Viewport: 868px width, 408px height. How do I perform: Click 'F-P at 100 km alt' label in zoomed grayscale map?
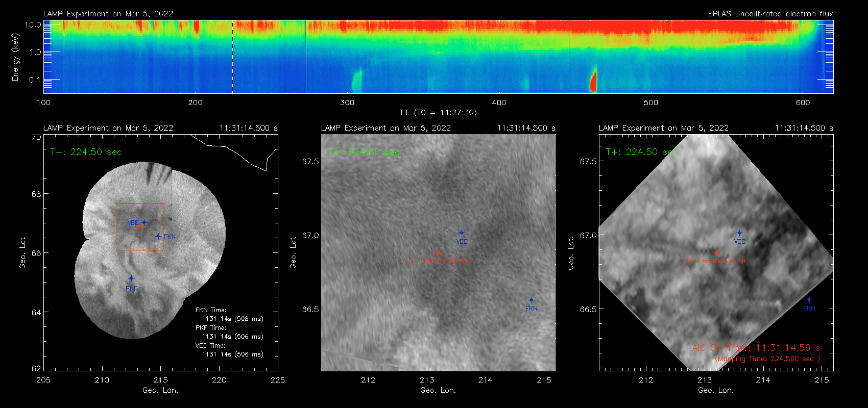click(438, 261)
